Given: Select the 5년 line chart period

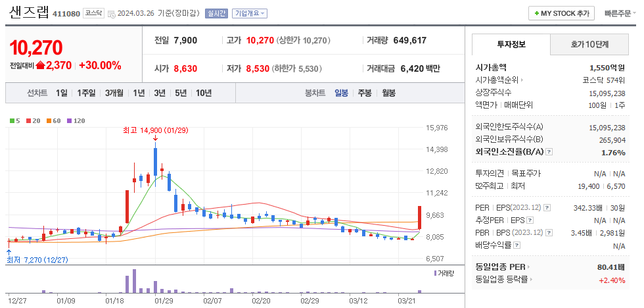Looking at the screenshot, I should (181, 93).
